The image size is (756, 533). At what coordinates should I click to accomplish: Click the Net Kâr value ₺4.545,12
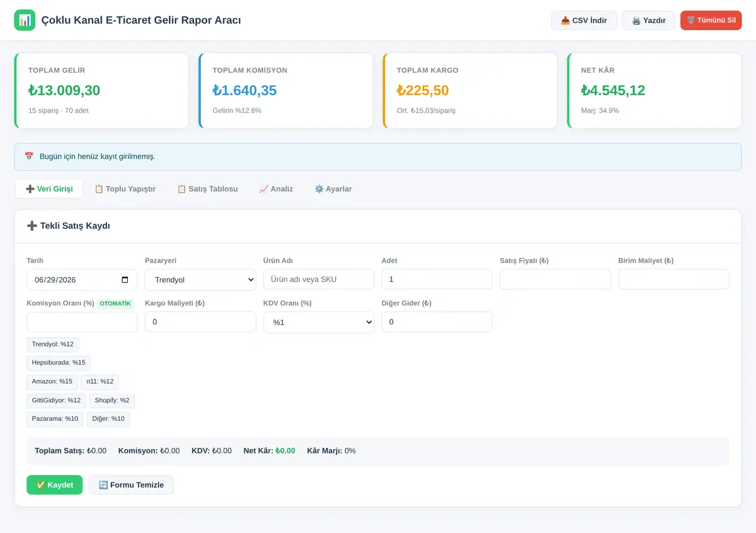coord(613,90)
